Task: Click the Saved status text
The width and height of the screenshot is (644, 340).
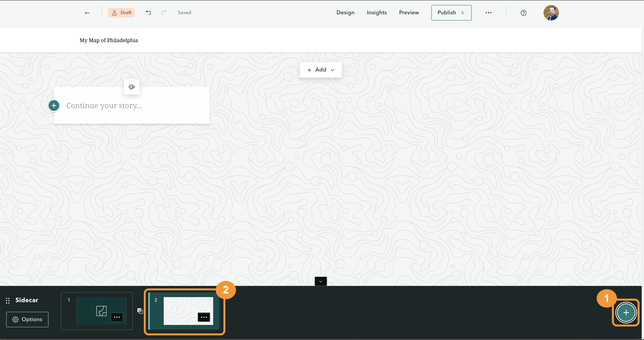Action: point(185,13)
